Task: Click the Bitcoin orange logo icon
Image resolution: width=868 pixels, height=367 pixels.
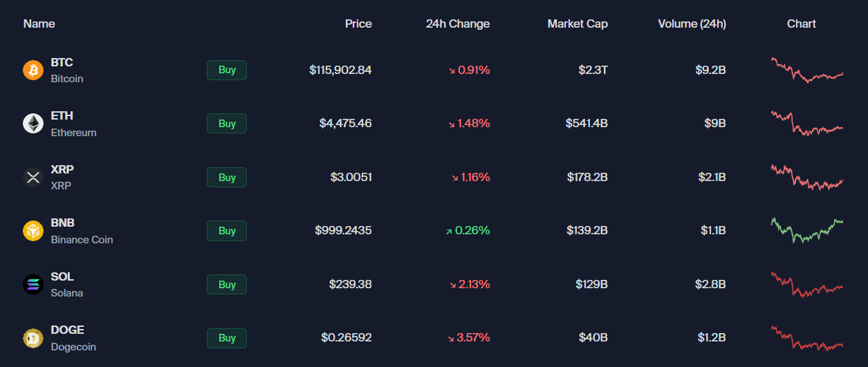Action: [33, 70]
